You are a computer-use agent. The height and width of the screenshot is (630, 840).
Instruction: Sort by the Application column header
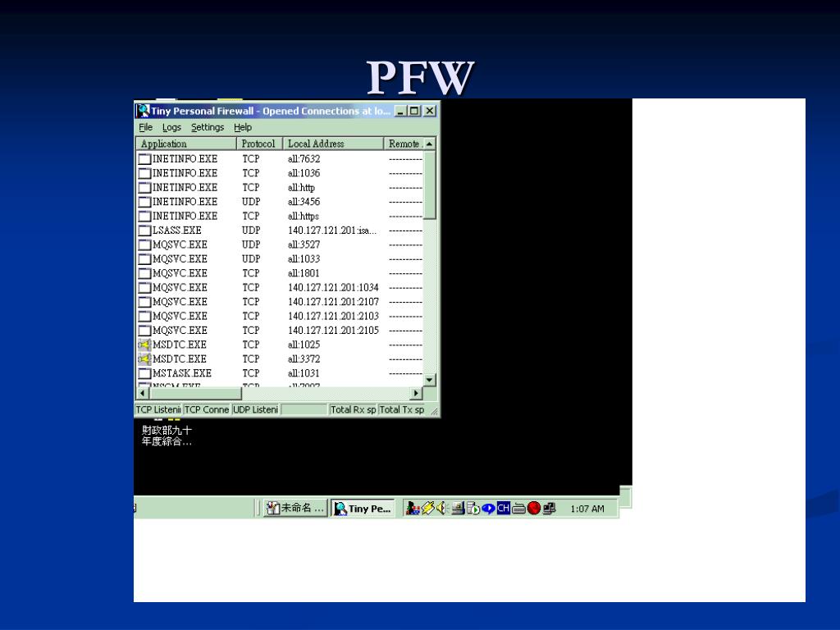point(186,144)
